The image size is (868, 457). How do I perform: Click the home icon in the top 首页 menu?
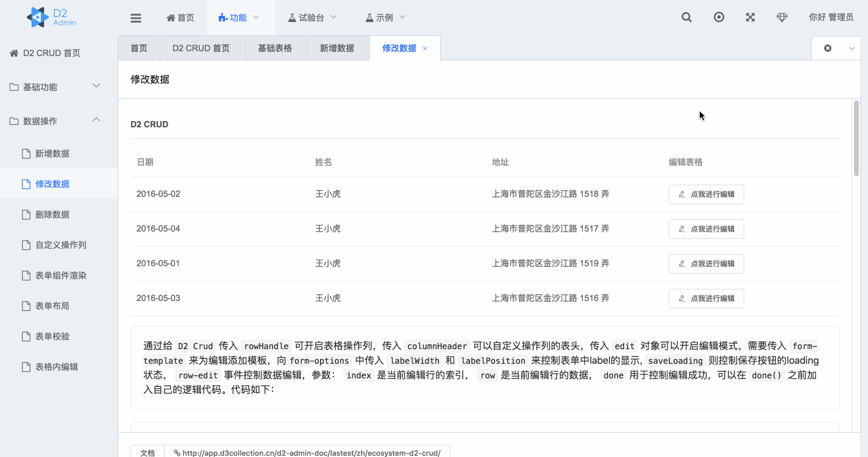171,18
